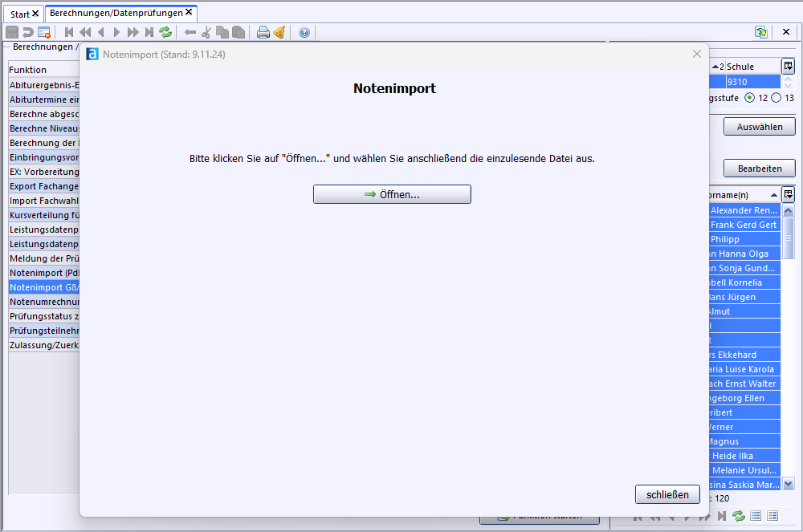Select the Heide Ilka row
The height and width of the screenshot is (532, 803).
744,456
